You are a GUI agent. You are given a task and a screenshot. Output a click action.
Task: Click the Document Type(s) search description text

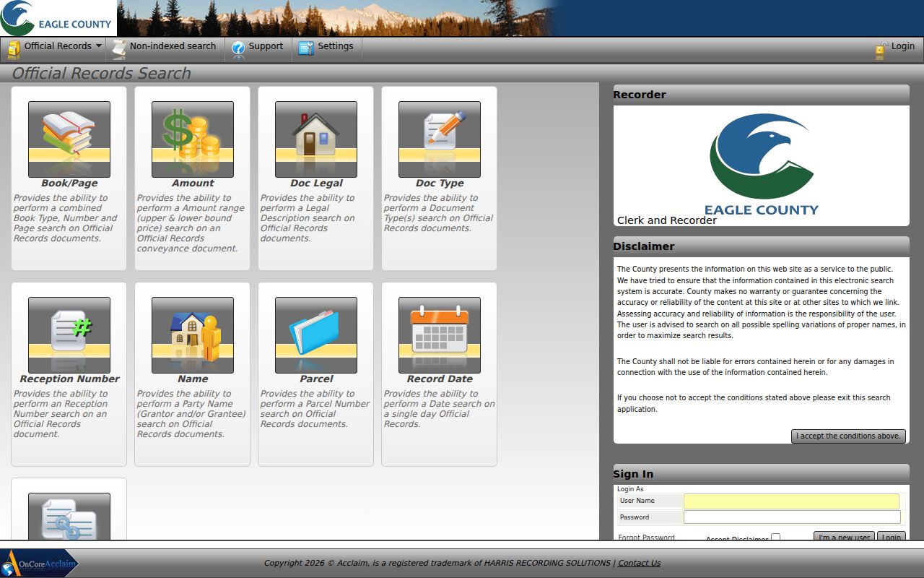coord(438,213)
